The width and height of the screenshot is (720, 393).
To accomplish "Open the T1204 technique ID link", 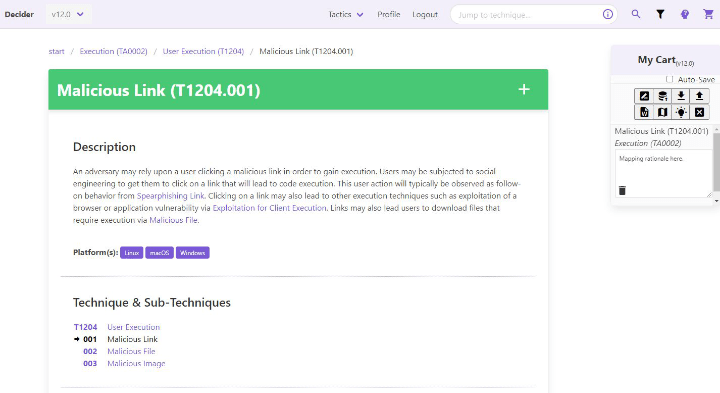I will (x=85, y=327).
